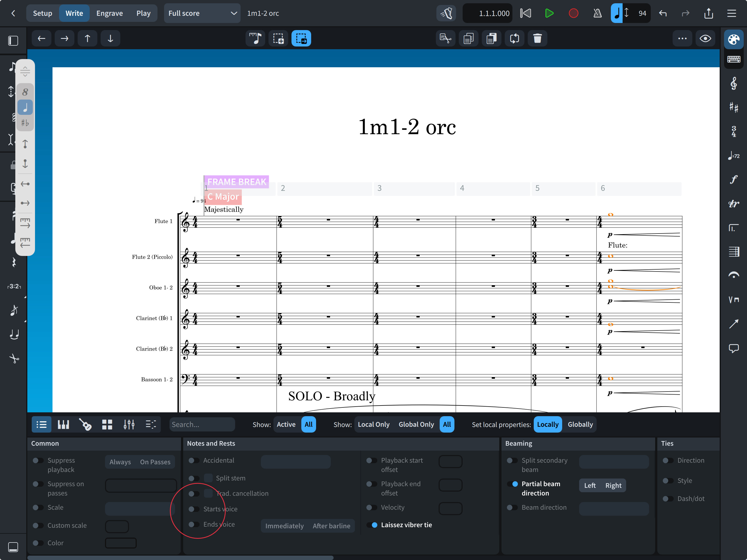Toggle the metronome click icon

click(597, 13)
